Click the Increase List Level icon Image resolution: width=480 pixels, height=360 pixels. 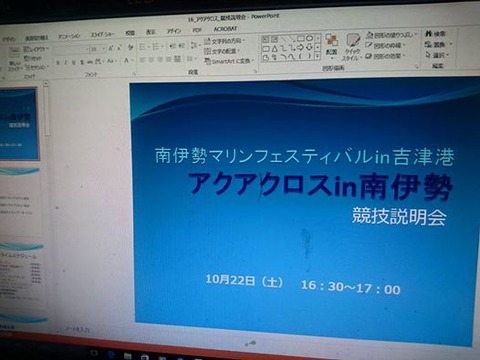[181, 46]
